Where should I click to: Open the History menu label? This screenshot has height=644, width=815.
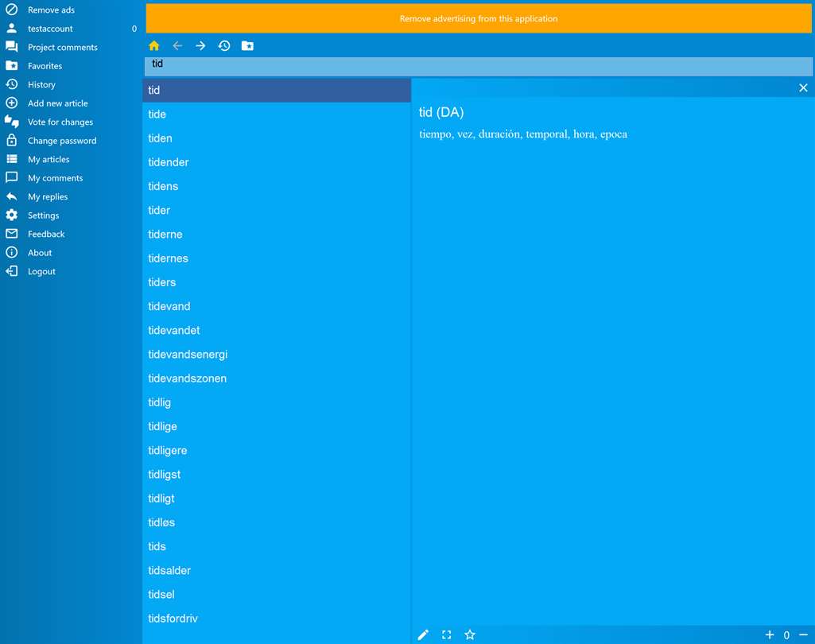[41, 84]
